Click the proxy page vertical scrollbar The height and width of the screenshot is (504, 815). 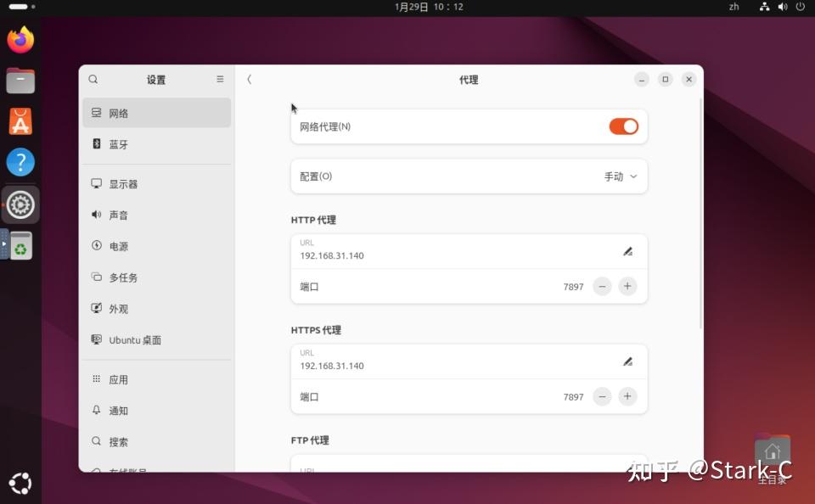tap(700, 213)
